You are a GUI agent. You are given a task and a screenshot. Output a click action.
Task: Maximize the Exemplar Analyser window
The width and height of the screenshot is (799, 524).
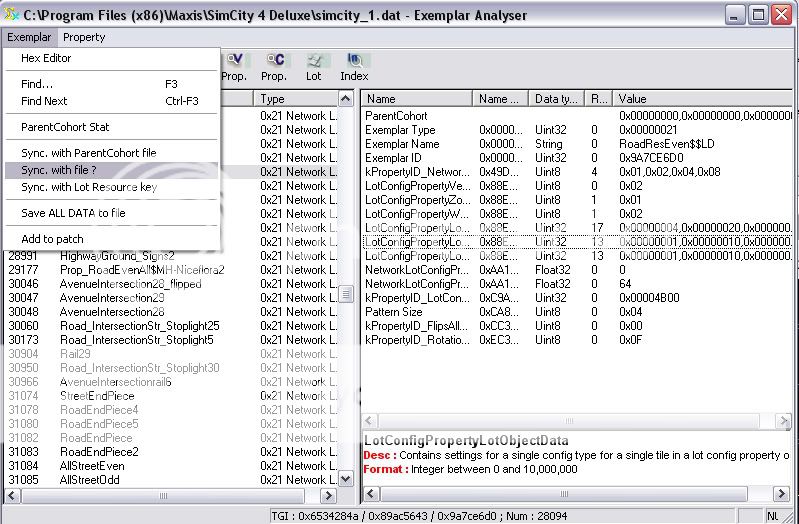[x=758, y=14]
